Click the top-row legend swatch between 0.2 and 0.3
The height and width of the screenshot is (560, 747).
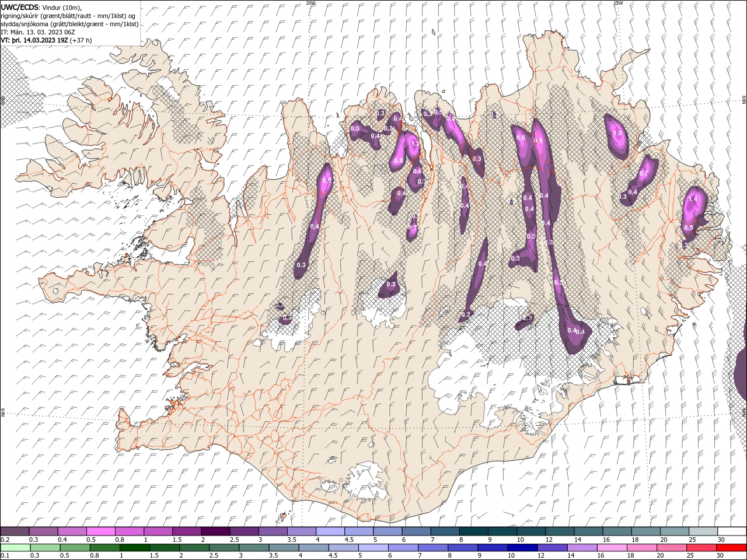(x=15, y=531)
